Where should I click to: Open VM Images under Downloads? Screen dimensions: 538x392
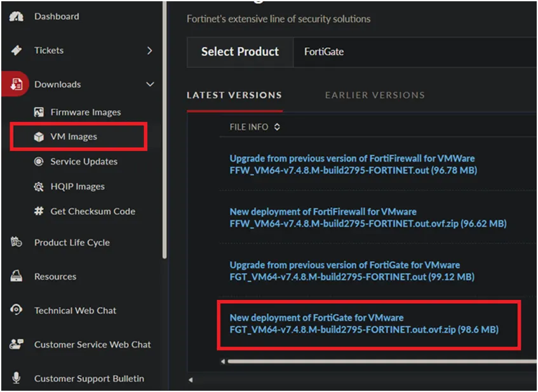(74, 137)
